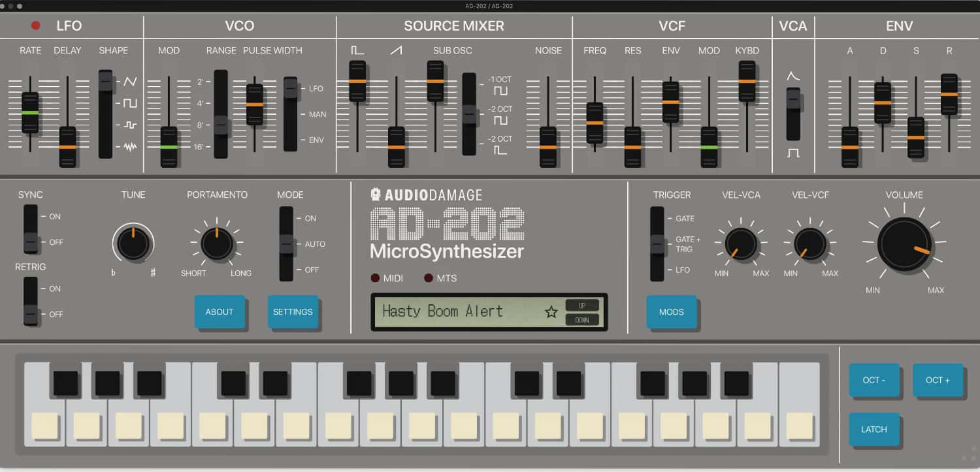Screen dimensions: 980x472
Task: Toggle the RETRIG on/off switch
Action: pyautogui.click(x=30, y=301)
